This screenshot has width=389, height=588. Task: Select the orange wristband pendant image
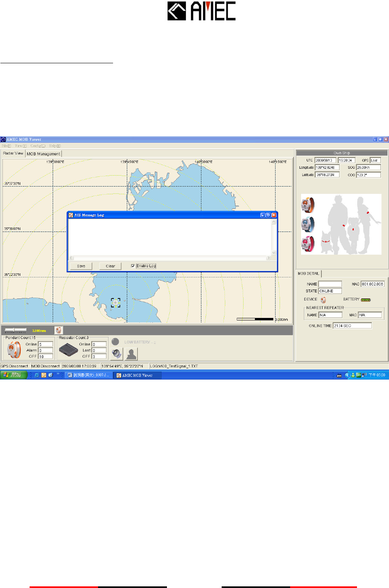tap(308, 205)
